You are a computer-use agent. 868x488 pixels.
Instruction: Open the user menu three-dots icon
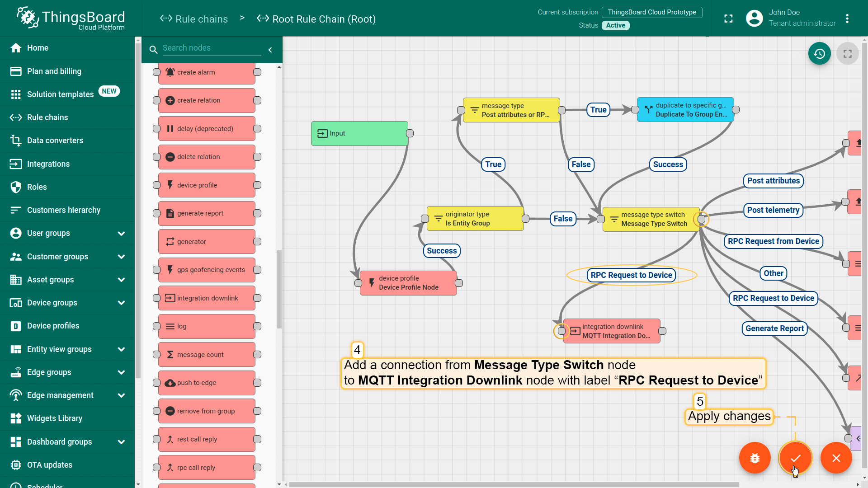coord(847,19)
